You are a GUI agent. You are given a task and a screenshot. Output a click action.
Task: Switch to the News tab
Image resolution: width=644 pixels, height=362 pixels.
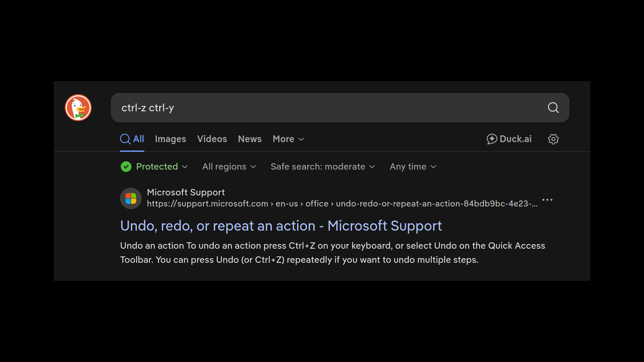coord(250,139)
